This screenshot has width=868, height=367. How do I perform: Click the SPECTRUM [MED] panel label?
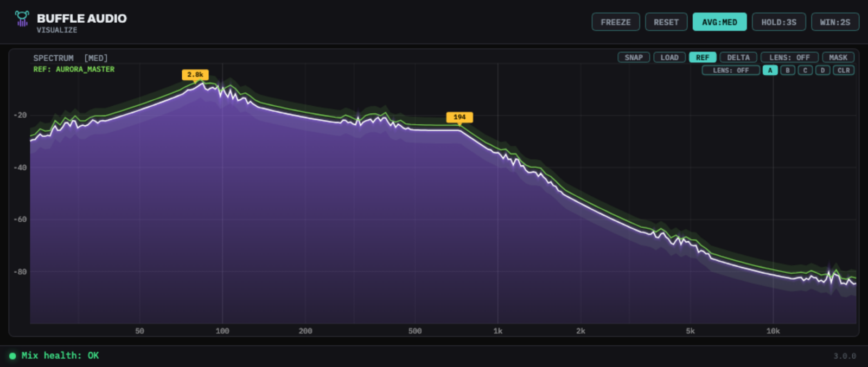(71, 58)
